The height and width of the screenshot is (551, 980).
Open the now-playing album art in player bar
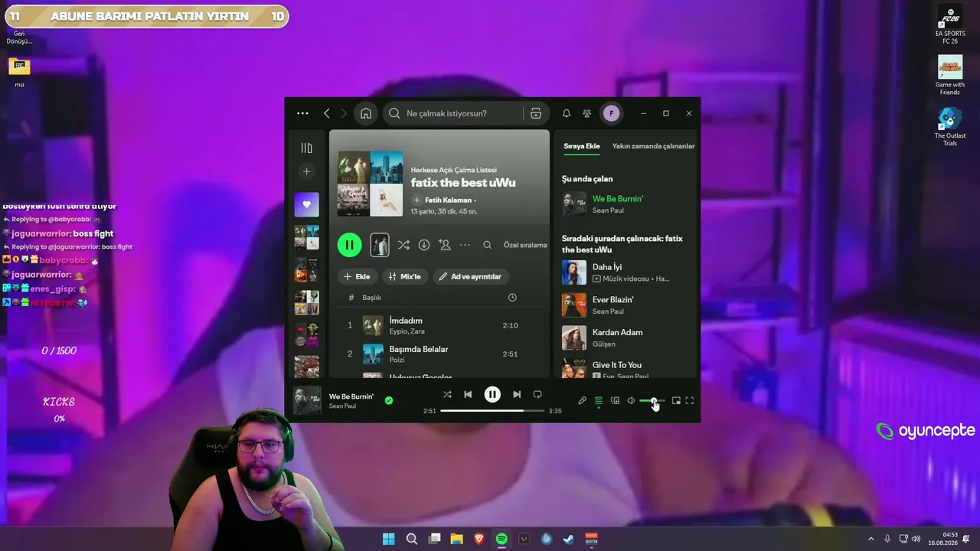[x=307, y=400]
